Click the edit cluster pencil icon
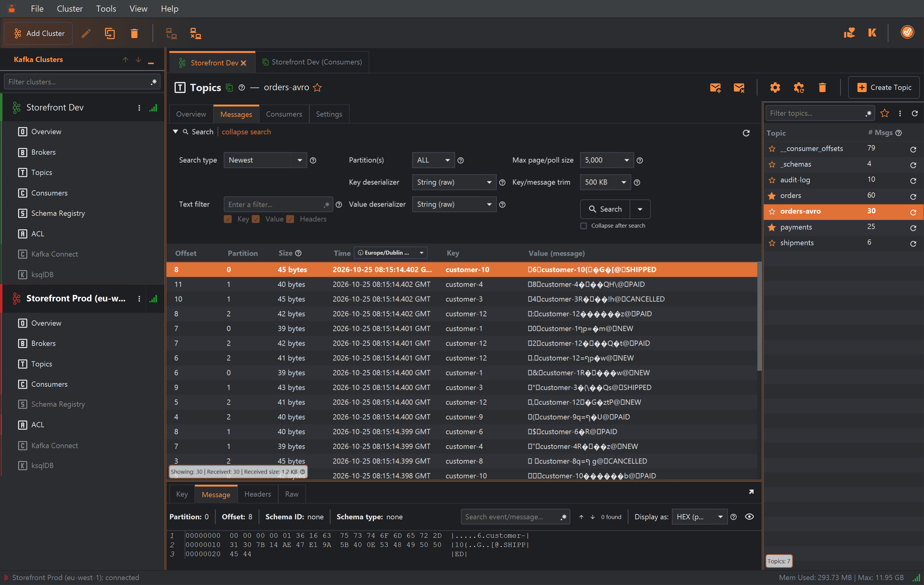924x585 pixels. 86,33
